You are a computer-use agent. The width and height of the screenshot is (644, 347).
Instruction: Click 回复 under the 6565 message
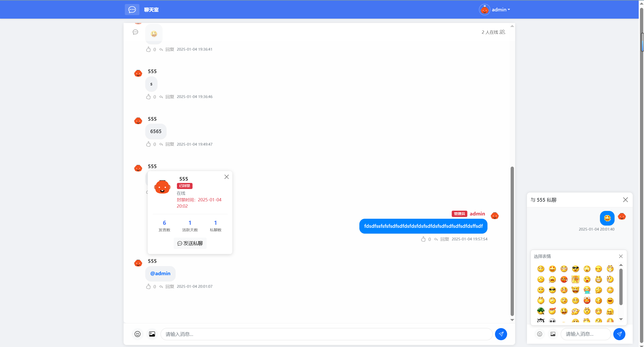coord(170,144)
